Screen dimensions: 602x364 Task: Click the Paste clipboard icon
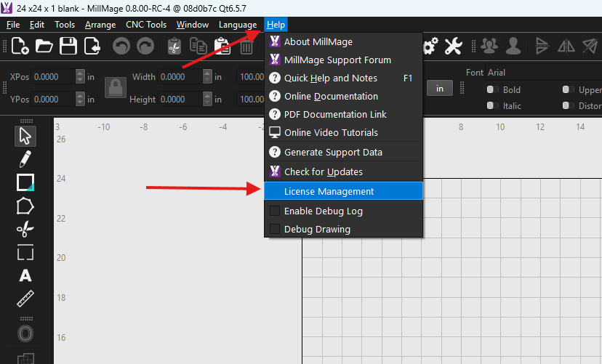pyautogui.click(x=222, y=46)
